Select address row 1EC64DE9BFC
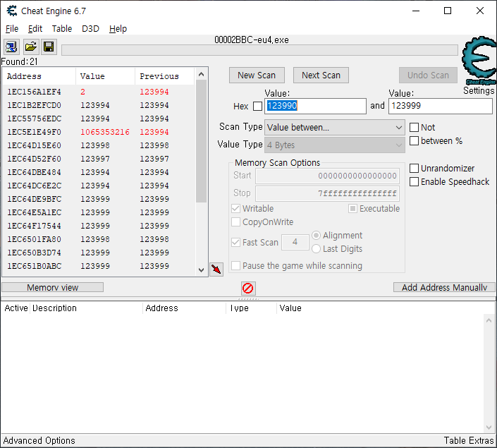 pos(99,199)
